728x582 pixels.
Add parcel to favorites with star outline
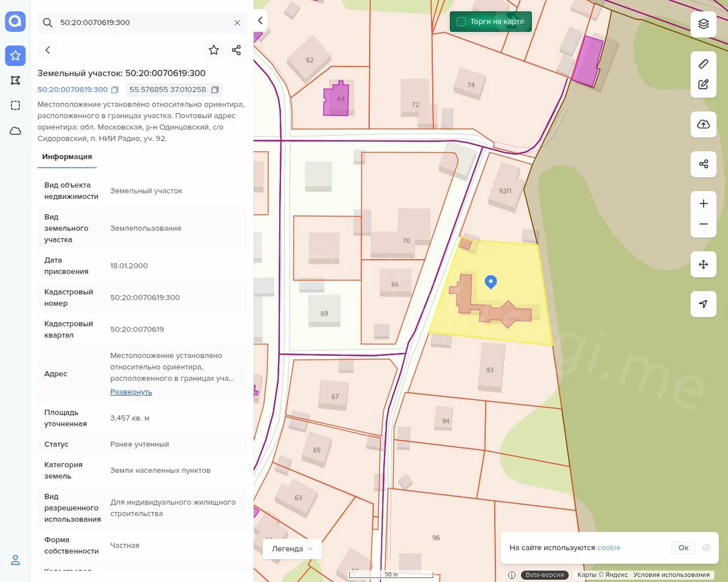[x=214, y=50]
